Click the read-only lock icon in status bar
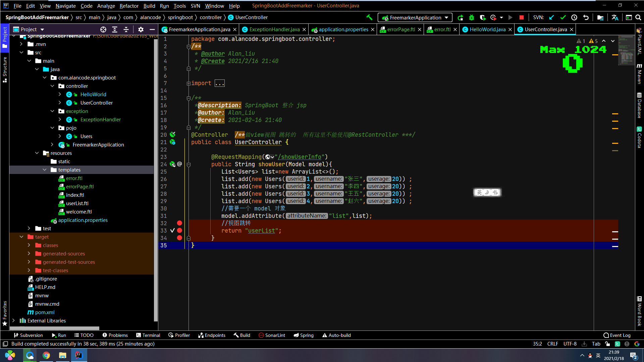Viewport: 644px width, 362px height. (x=607, y=344)
